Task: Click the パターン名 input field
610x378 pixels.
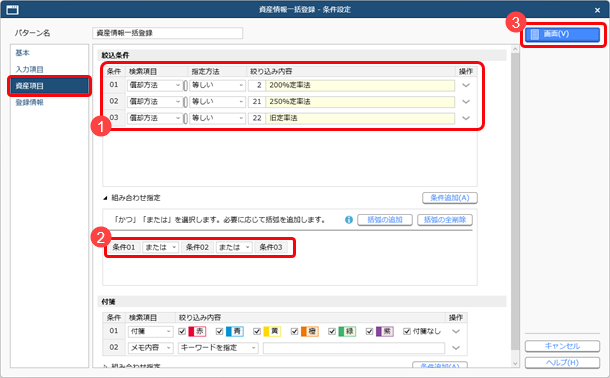Action: tap(168, 33)
